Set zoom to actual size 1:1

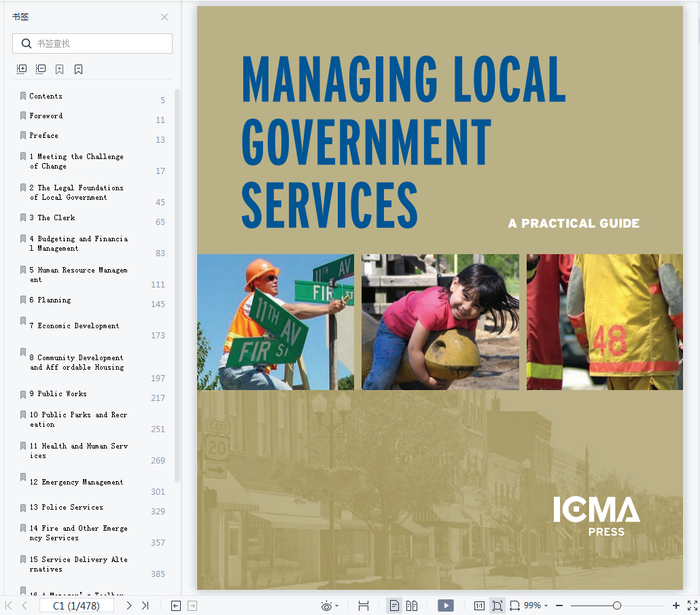click(479, 605)
